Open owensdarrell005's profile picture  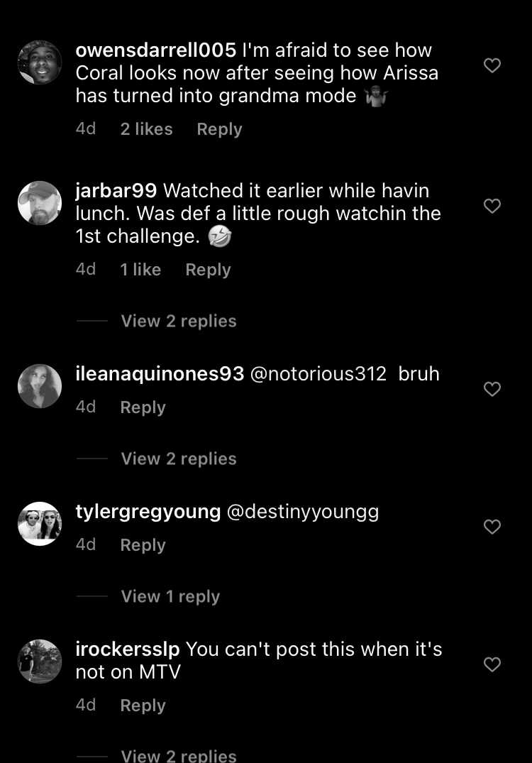click(40, 62)
